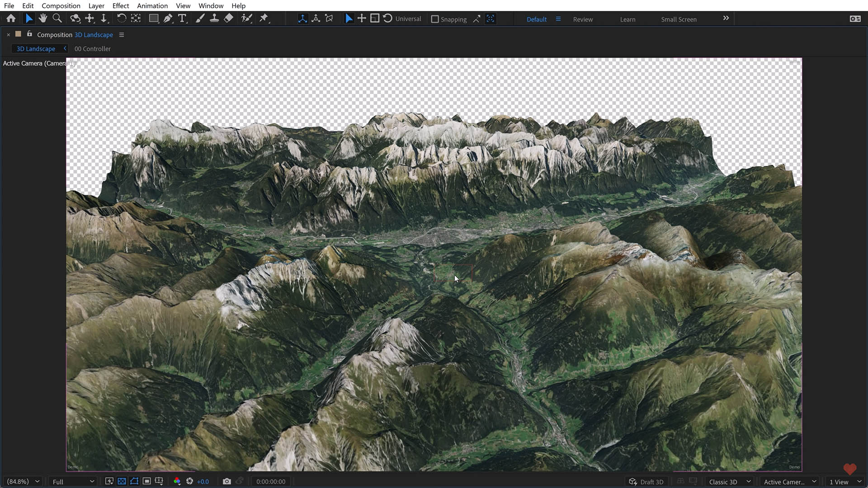Select the Pen tool
Screen dimensions: 868x488
coord(168,18)
